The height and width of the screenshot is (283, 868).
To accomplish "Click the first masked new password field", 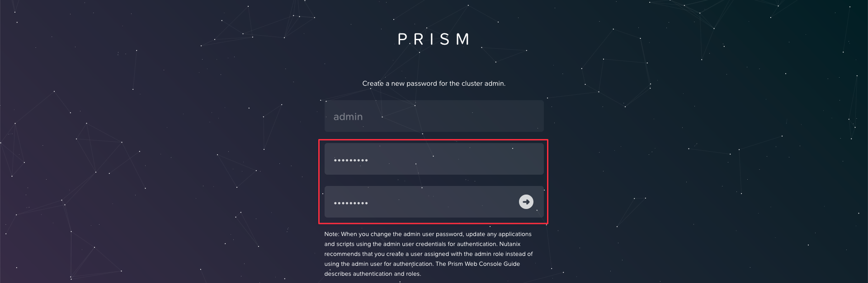I will click(x=434, y=159).
